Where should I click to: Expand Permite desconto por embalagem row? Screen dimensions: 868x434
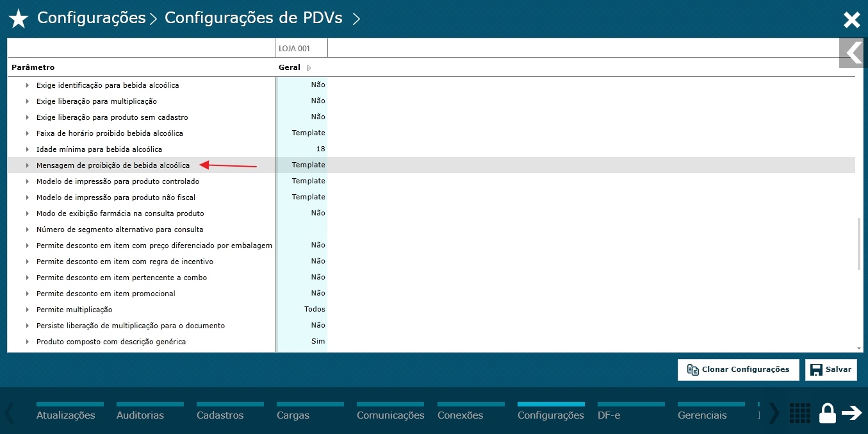(x=28, y=246)
